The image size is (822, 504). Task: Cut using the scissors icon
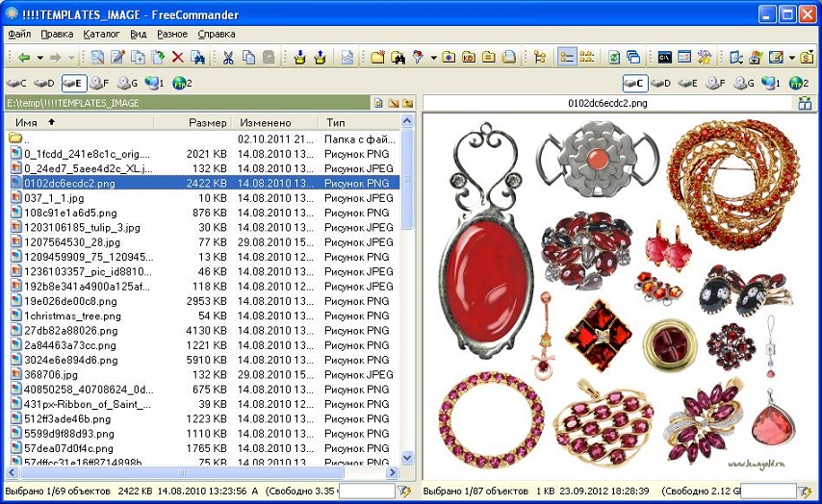pos(227,57)
